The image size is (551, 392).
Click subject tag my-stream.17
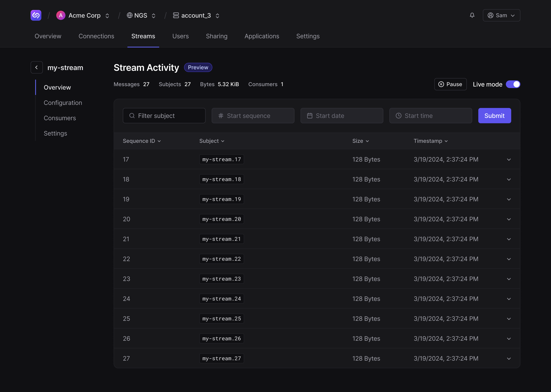click(x=222, y=159)
